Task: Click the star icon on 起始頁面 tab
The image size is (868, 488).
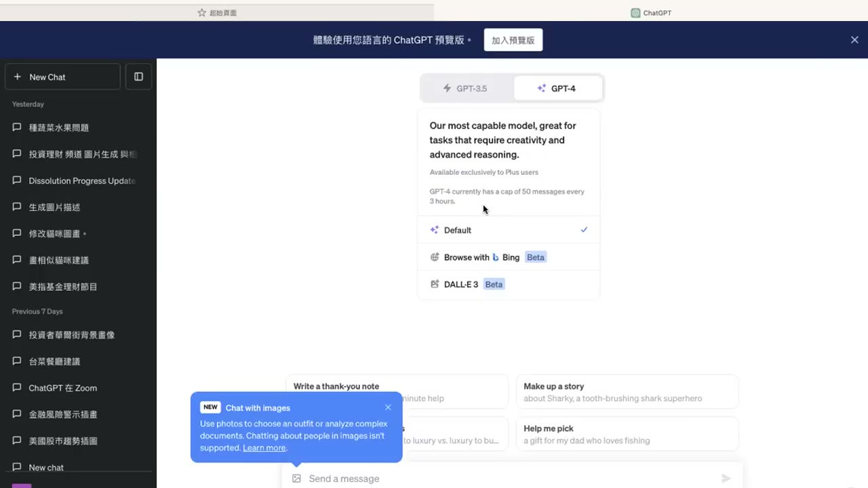Action: tap(201, 13)
